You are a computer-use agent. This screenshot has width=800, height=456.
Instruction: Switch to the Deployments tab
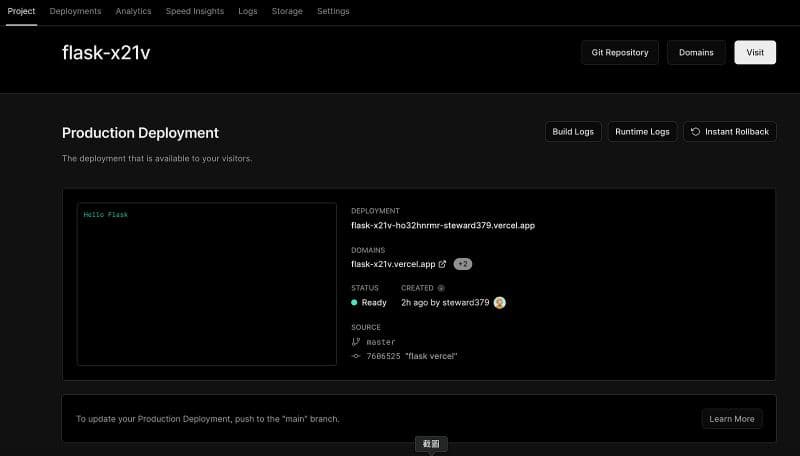pos(75,11)
